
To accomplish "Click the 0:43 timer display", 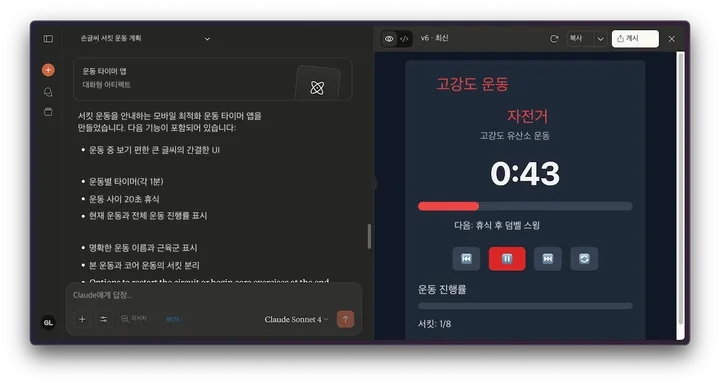I will (x=525, y=174).
